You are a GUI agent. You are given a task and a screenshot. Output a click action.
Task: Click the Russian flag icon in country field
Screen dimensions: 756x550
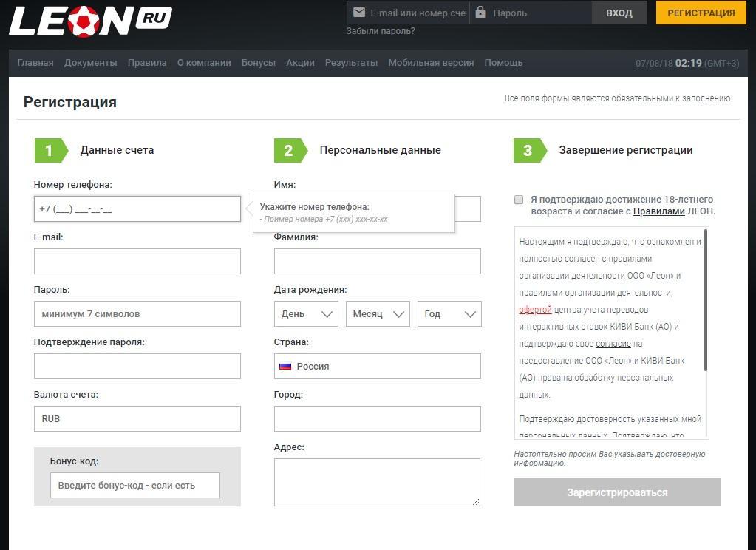tap(285, 367)
